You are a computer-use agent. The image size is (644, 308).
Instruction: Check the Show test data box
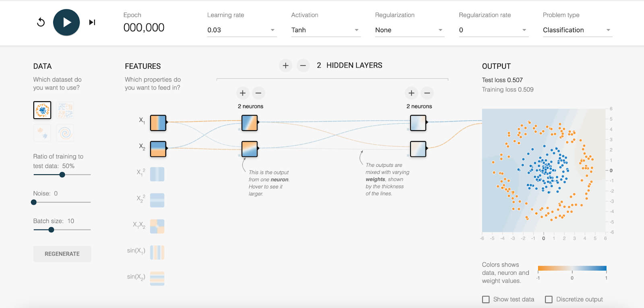click(486, 300)
